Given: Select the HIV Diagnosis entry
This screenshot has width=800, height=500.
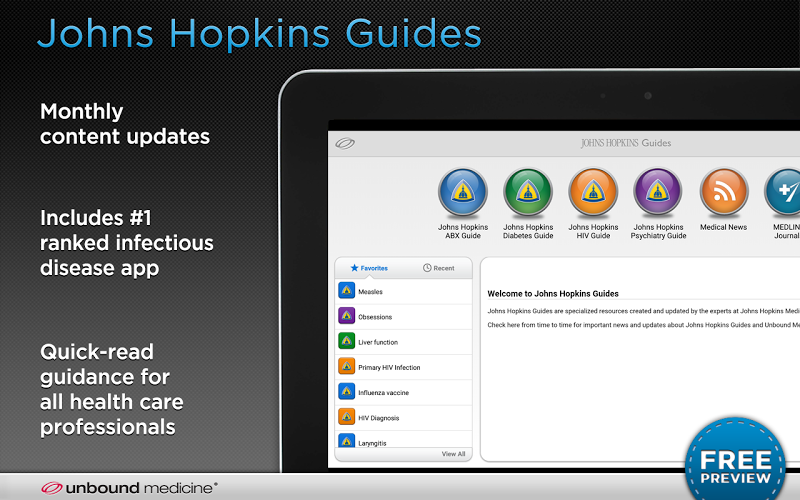Looking at the screenshot, I should pos(404,418).
